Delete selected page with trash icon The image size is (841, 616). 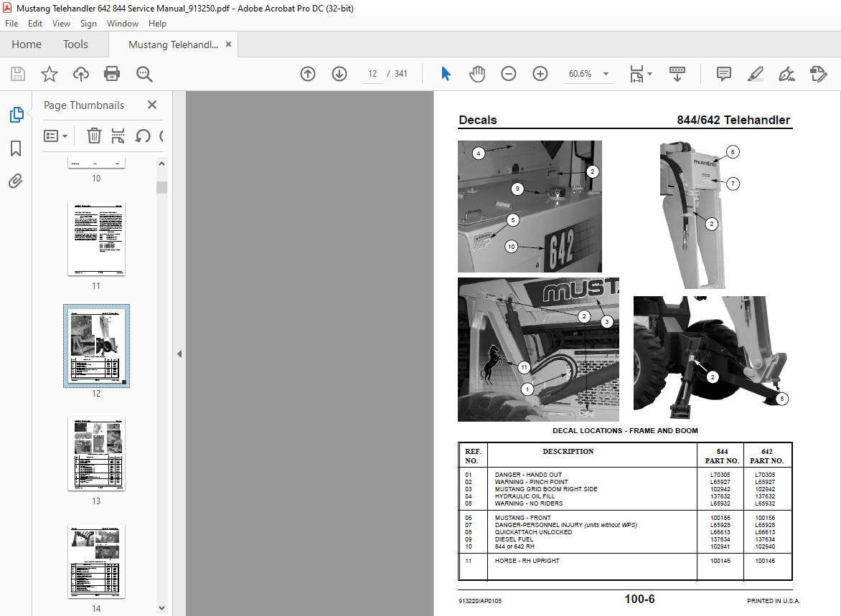94,136
